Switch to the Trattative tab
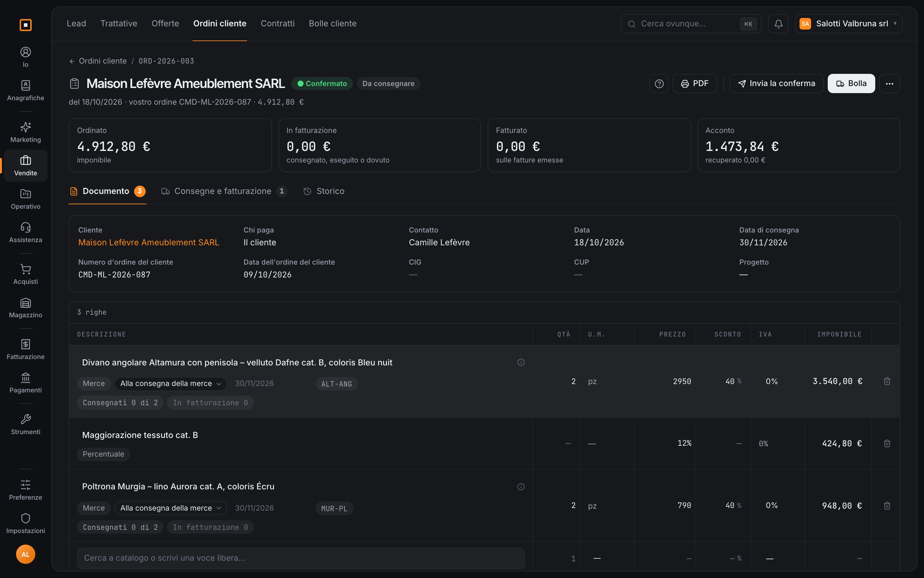 (119, 24)
